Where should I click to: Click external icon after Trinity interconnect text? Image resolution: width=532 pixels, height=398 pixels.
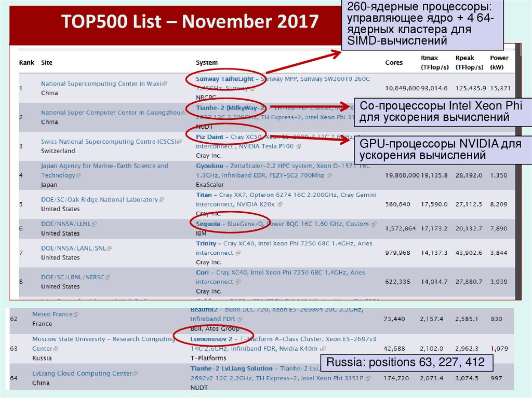pos(238,253)
